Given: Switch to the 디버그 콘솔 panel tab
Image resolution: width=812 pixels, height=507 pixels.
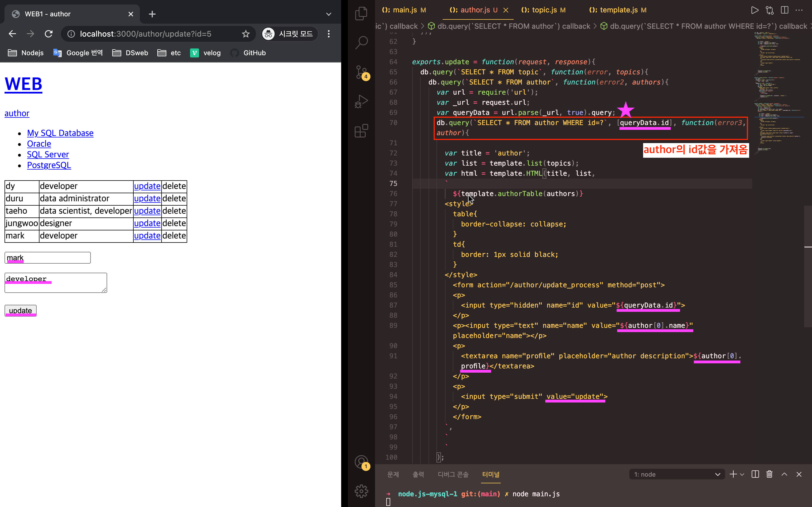Looking at the screenshot, I should 453,474.
